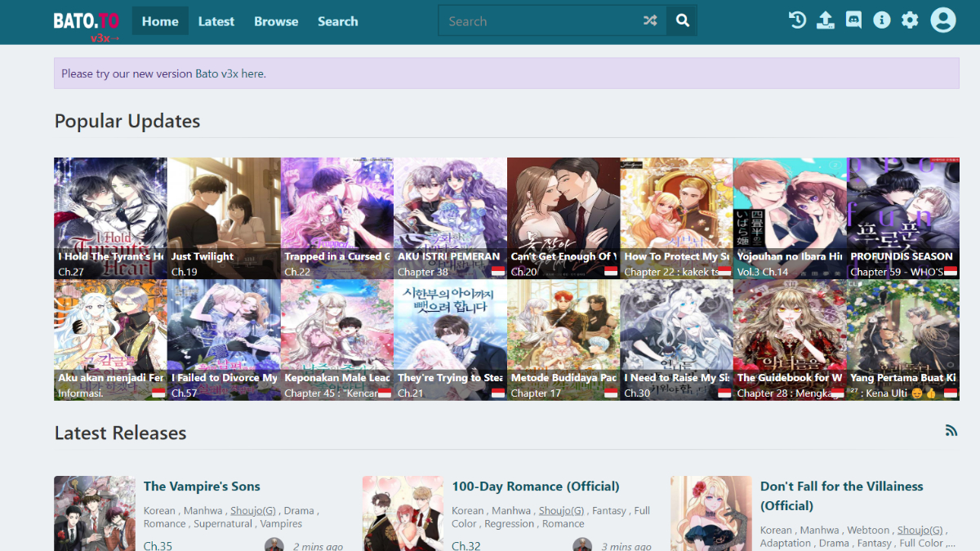Open the Latest menu item
This screenshot has height=551, width=980.
click(x=216, y=21)
